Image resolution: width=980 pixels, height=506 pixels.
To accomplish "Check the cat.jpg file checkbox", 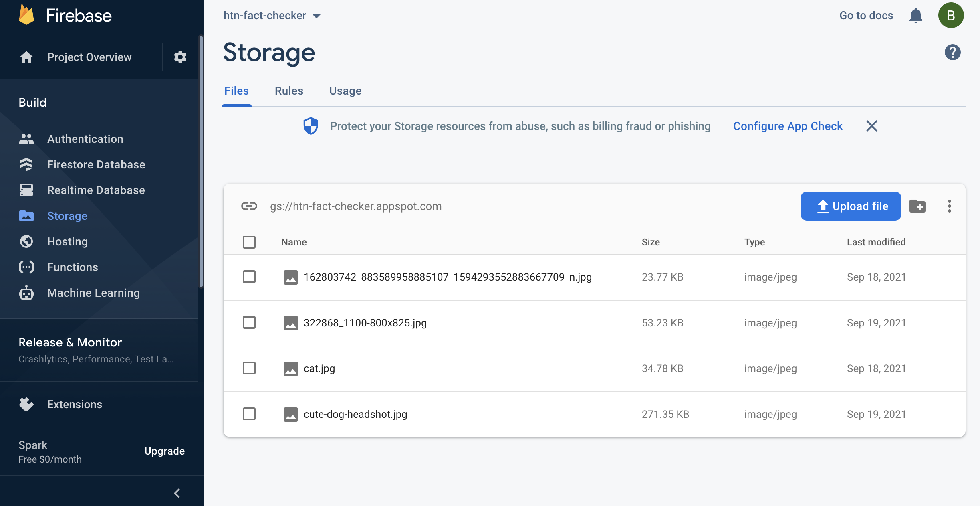I will (x=249, y=368).
